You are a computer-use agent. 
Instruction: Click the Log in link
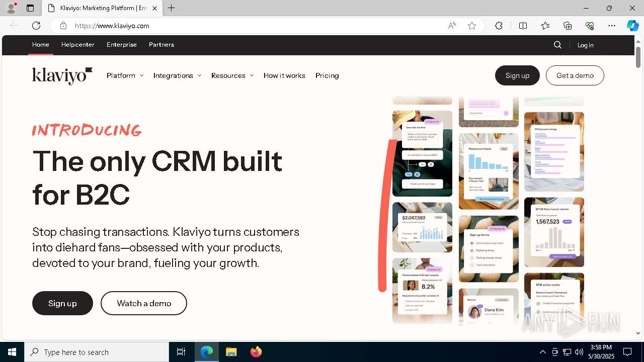(x=585, y=45)
